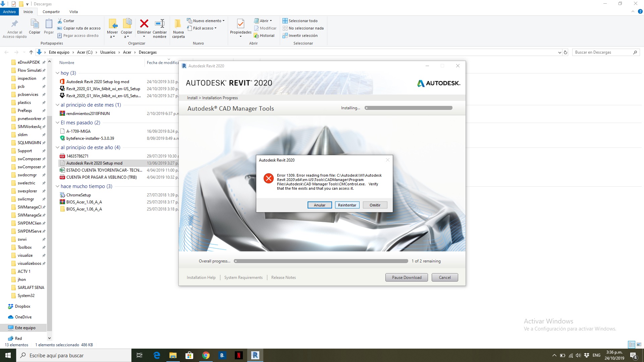The height and width of the screenshot is (362, 644).
Task: Open the Vista ribbon tab
Action: (x=73, y=12)
